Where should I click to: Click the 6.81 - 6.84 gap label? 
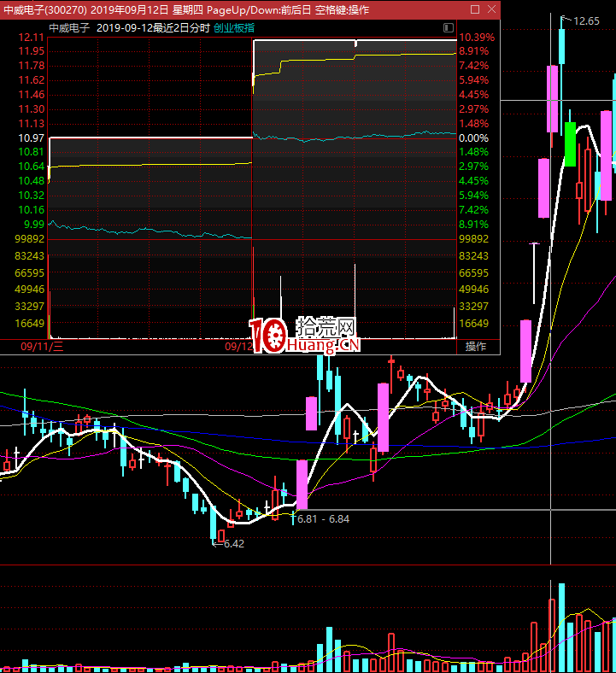point(323,519)
